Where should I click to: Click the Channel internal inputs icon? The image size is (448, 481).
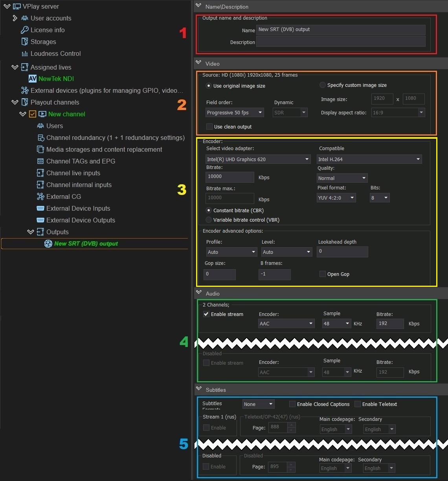tap(40, 185)
